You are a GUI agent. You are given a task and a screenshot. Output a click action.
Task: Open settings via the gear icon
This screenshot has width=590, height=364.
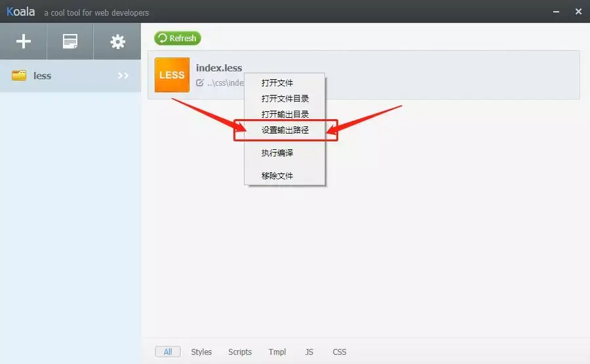pos(117,42)
